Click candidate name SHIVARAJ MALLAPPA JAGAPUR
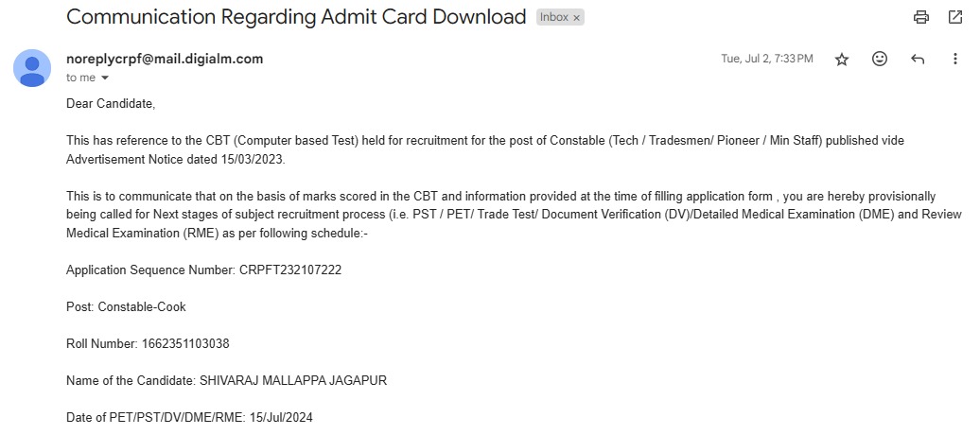The width and height of the screenshot is (980, 435). pyautogui.click(x=293, y=380)
